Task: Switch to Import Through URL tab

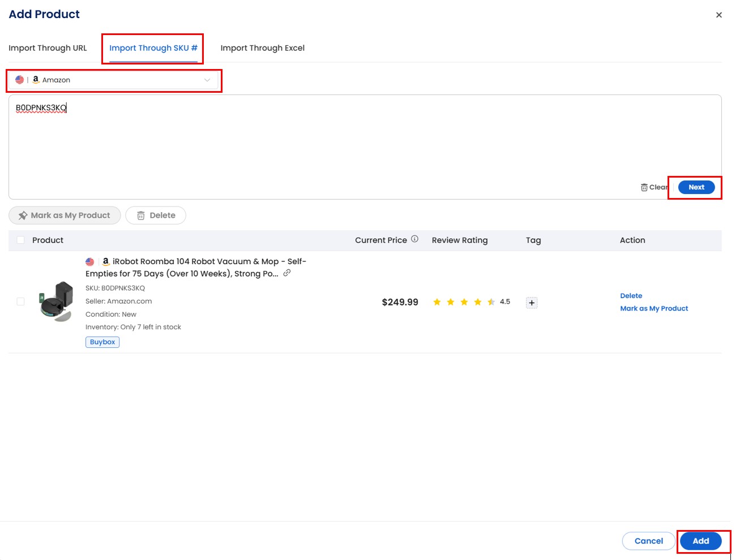Action: 48,48
